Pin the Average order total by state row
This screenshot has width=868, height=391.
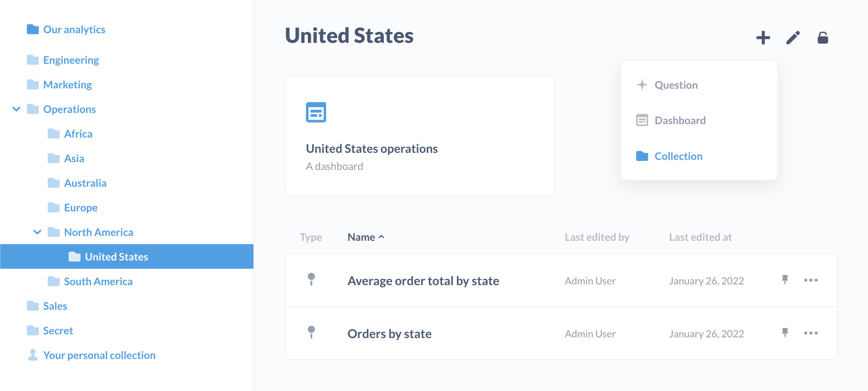point(785,280)
